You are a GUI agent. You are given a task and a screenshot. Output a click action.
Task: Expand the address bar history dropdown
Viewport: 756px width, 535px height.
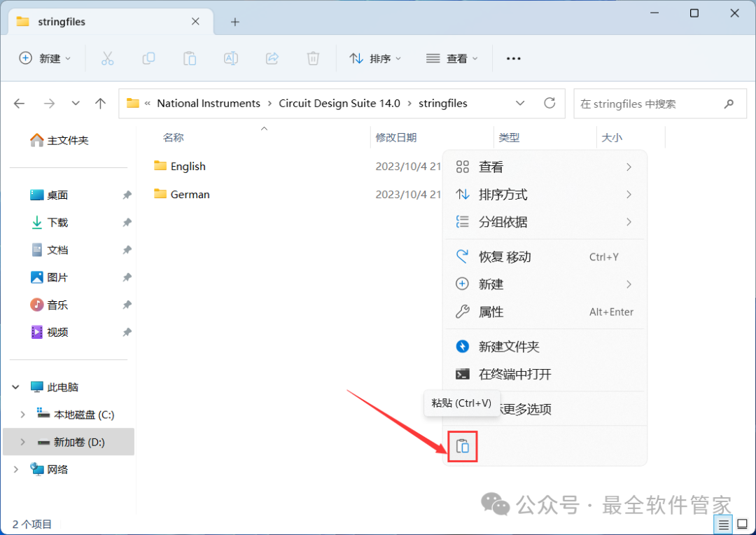click(520, 104)
